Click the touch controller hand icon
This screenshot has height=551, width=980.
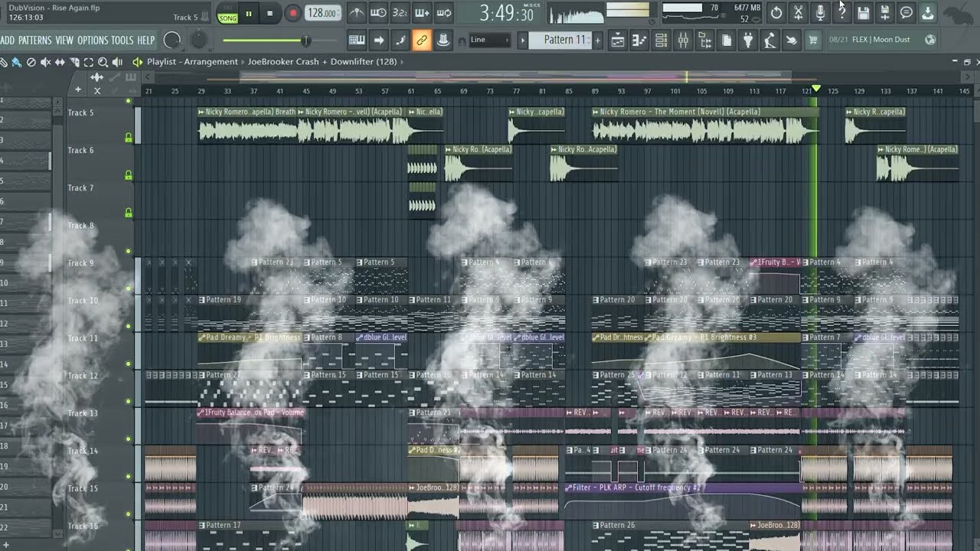[792, 40]
